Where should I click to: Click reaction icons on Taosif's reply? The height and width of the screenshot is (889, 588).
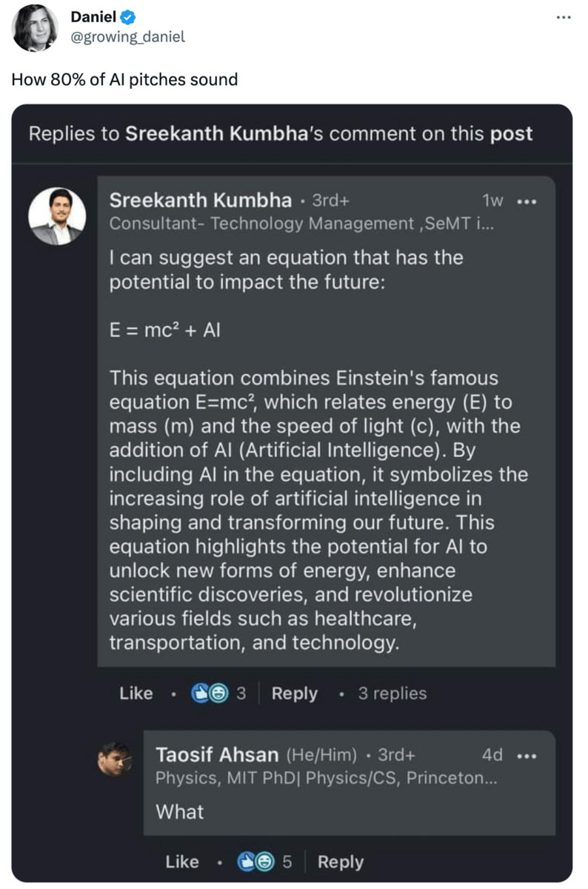tap(256, 862)
